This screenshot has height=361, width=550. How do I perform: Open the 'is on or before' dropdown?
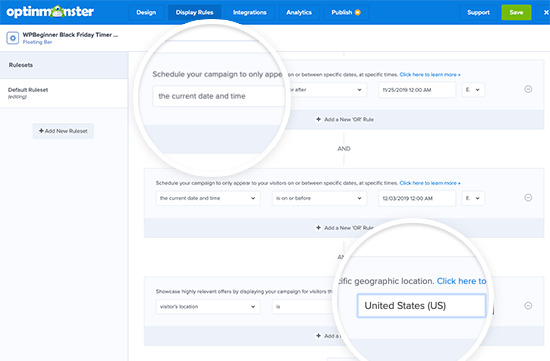319,198
